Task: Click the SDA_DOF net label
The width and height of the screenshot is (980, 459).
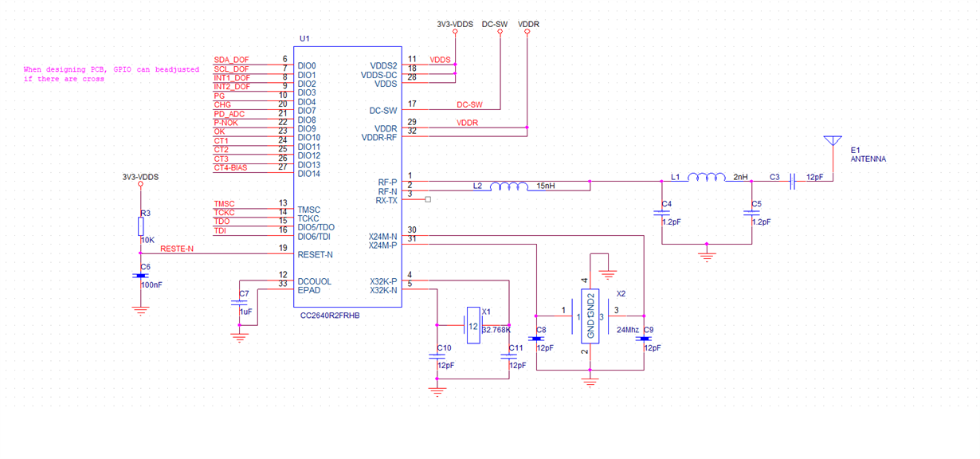Action: 231,60
